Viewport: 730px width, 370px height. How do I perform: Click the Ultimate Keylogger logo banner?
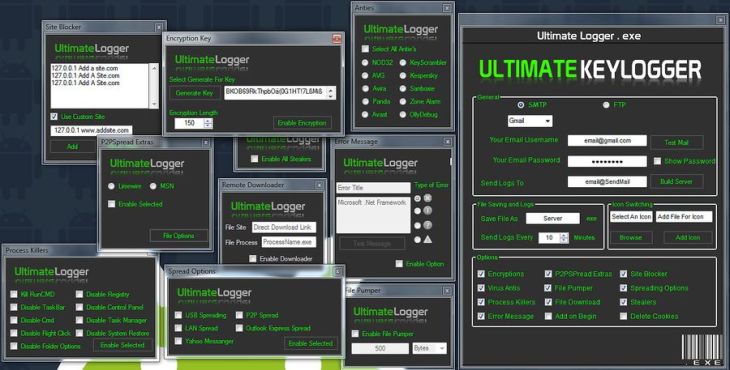590,70
